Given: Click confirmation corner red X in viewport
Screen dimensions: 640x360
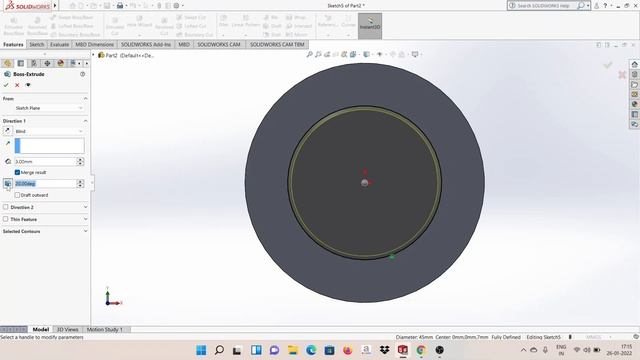Looking at the screenshot, I should (622, 75).
